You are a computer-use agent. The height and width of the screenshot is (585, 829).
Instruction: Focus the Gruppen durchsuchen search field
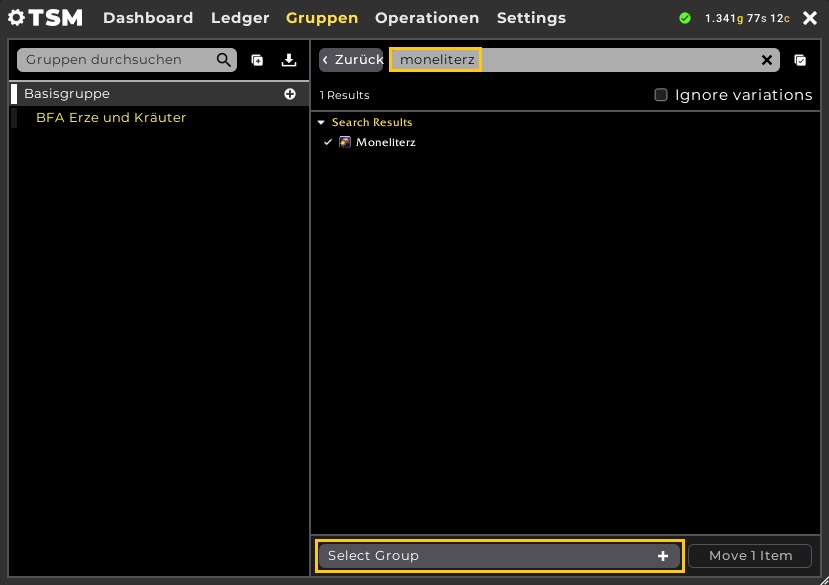point(127,60)
